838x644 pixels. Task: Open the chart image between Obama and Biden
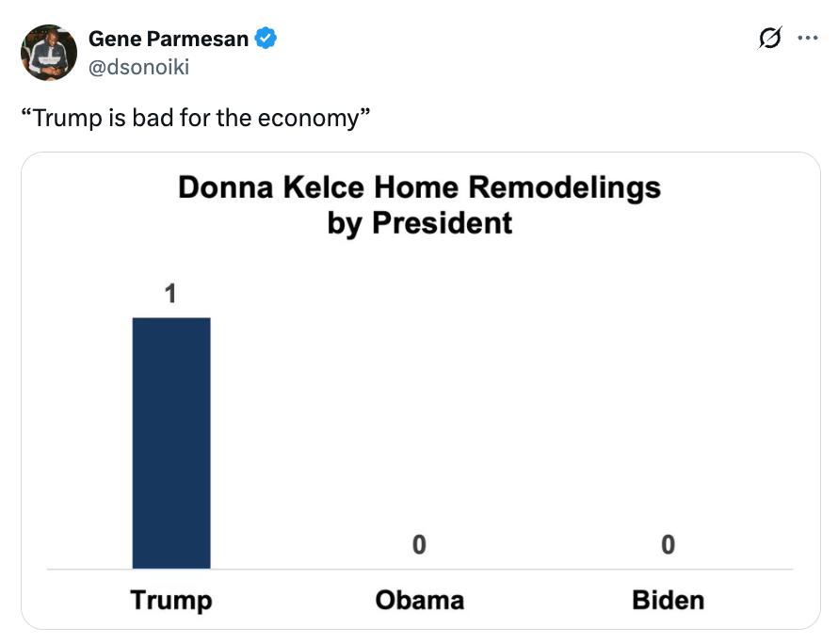pos(543,424)
